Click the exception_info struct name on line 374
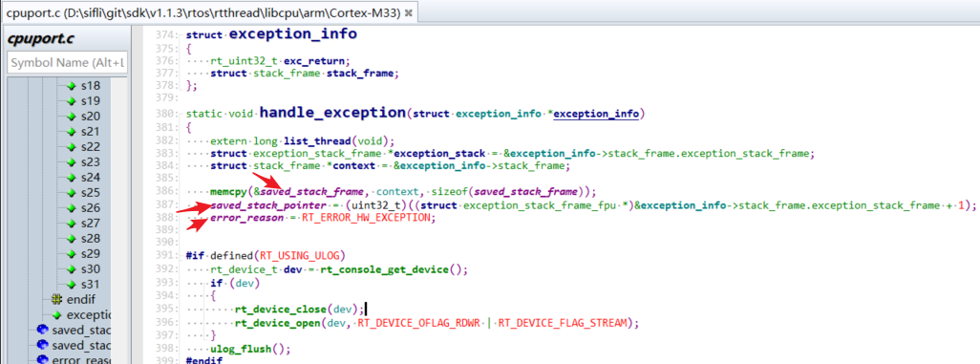The height and width of the screenshot is (364, 980). pyautogui.click(x=293, y=33)
